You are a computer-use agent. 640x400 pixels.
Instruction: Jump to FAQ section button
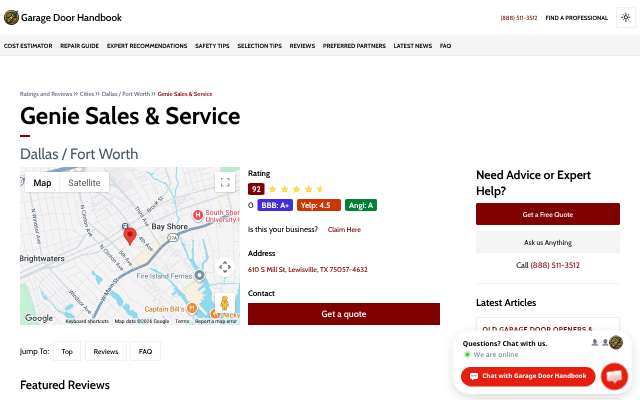coord(145,351)
